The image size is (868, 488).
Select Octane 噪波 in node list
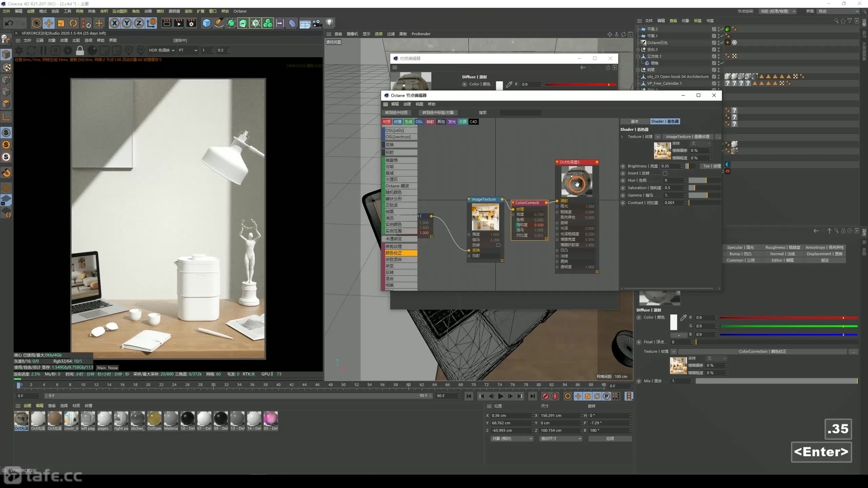pos(399,186)
